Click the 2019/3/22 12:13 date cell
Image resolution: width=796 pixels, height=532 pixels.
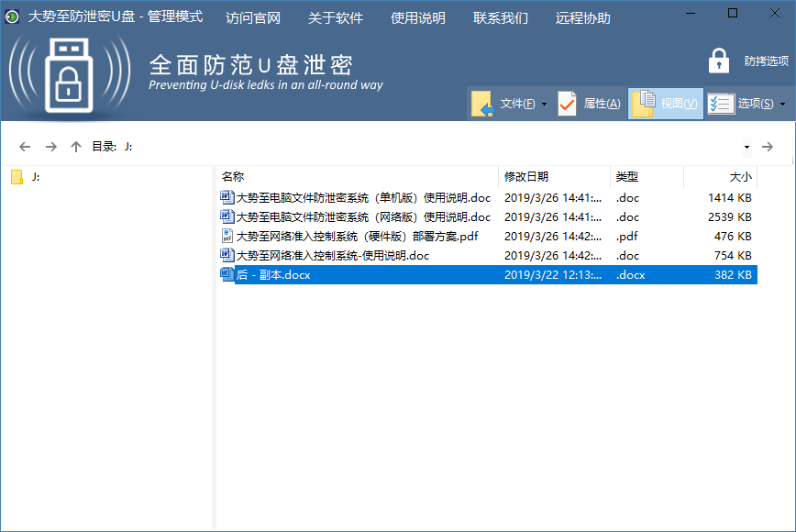coord(553,274)
